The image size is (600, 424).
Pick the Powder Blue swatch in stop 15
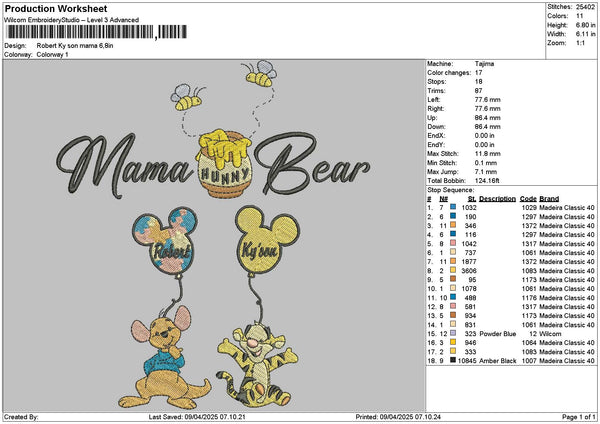pyautogui.click(x=453, y=333)
